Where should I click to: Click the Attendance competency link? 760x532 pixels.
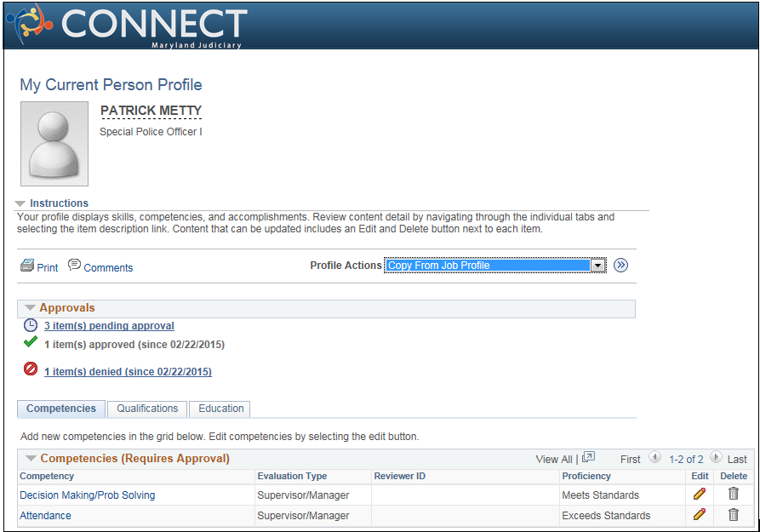[45, 516]
